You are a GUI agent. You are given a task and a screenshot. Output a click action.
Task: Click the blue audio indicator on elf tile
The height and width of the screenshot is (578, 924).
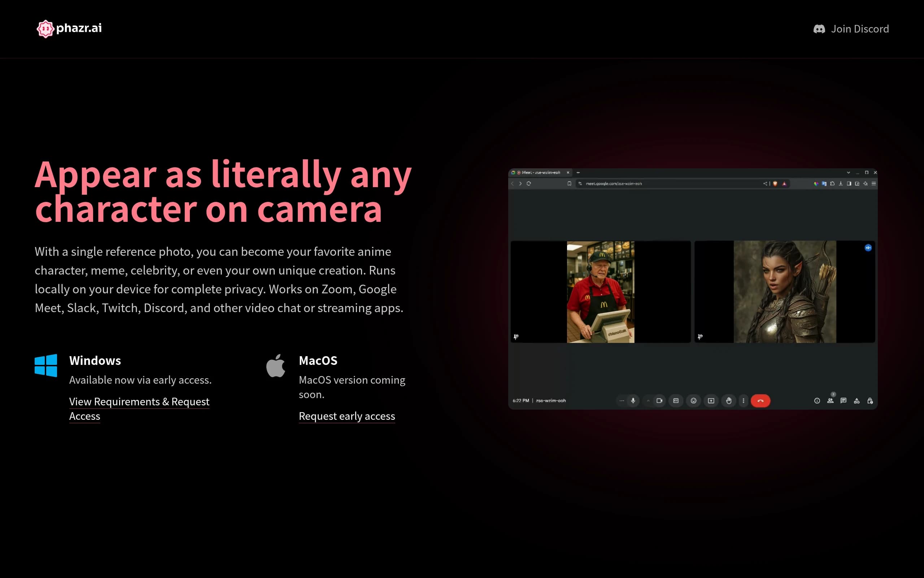(868, 248)
